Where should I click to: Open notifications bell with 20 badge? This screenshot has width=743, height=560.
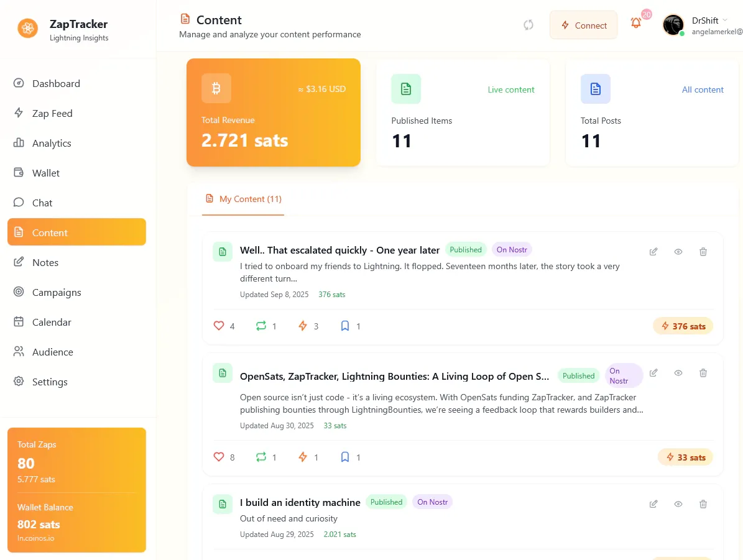point(637,23)
